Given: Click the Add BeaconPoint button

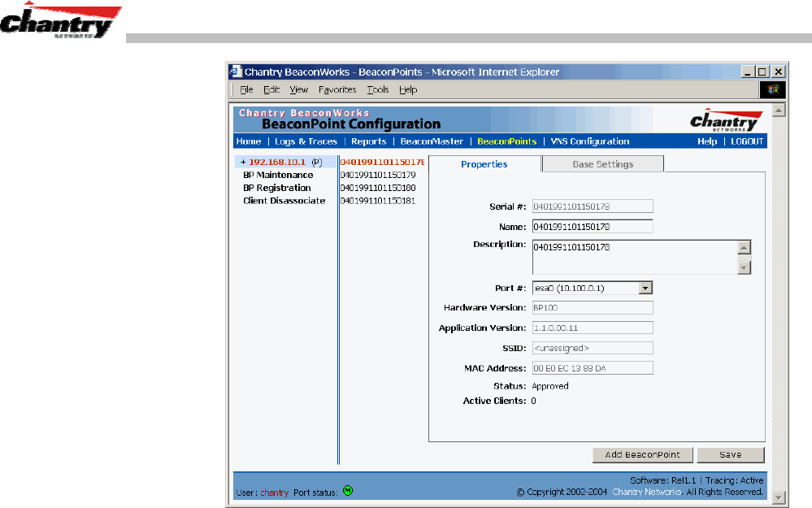Looking at the screenshot, I should 643,454.
